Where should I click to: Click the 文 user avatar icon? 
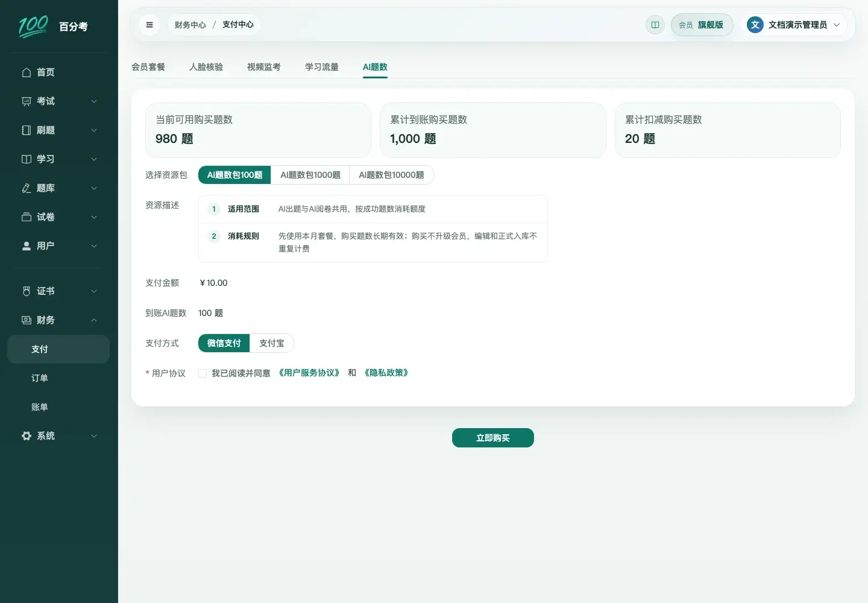coord(755,25)
